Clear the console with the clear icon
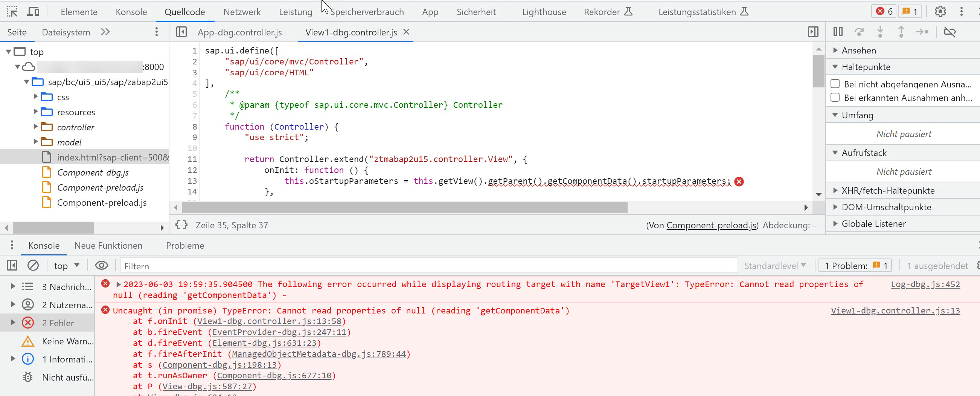The height and width of the screenshot is (396, 980). pyautogui.click(x=33, y=265)
